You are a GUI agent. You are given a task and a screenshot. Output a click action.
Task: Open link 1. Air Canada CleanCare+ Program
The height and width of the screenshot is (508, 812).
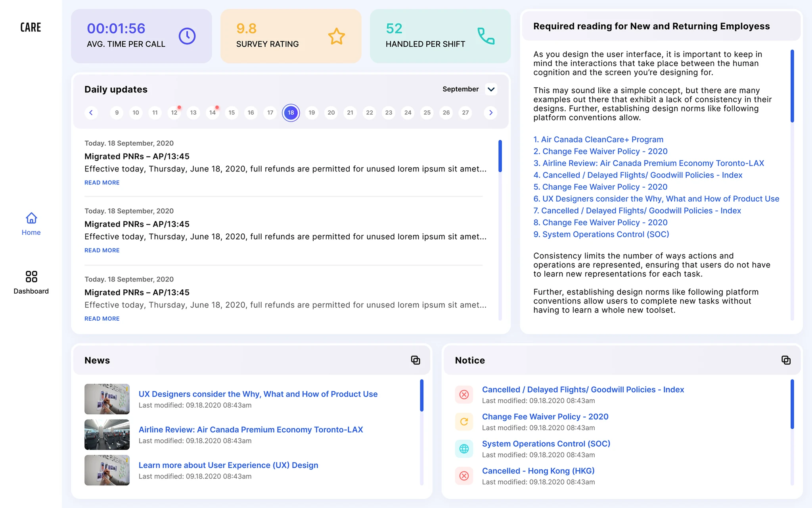pyautogui.click(x=598, y=139)
